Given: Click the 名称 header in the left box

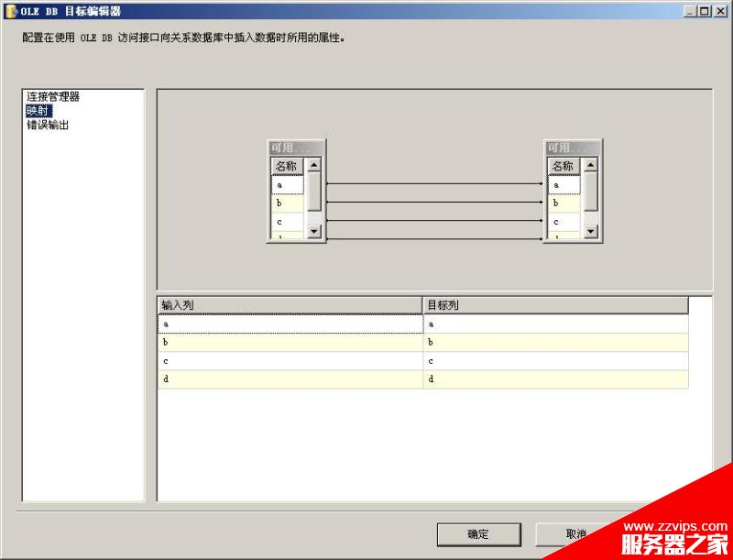Looking at the screenshot, I should point(288,166).
